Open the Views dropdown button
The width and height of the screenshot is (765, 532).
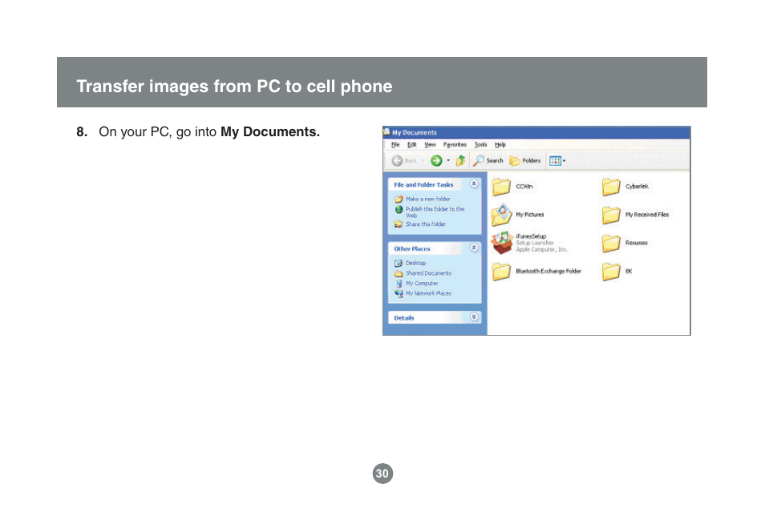coord(557,160)
